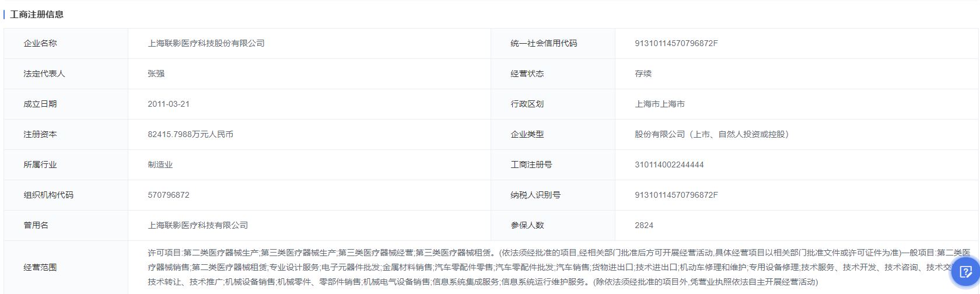
Task: Click the 法定代表人 label cell
Action: click(66, 73)
